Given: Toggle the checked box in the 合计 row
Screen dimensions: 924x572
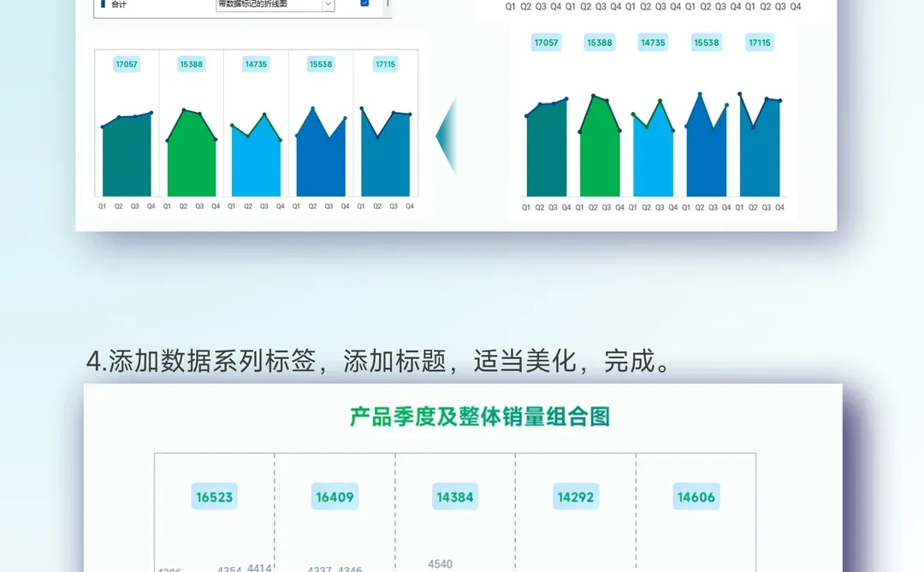Looking at the screenshot, I should coord(364,3).
